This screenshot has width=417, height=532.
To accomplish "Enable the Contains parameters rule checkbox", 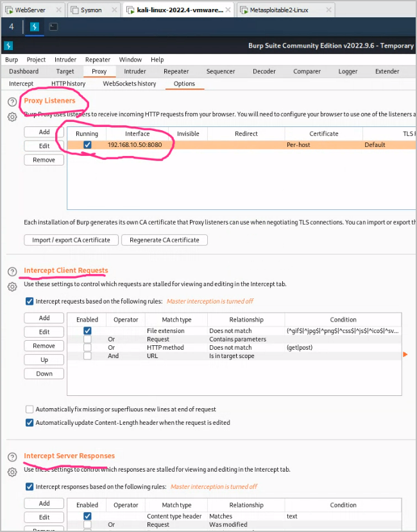I will [x=87, y=339].
